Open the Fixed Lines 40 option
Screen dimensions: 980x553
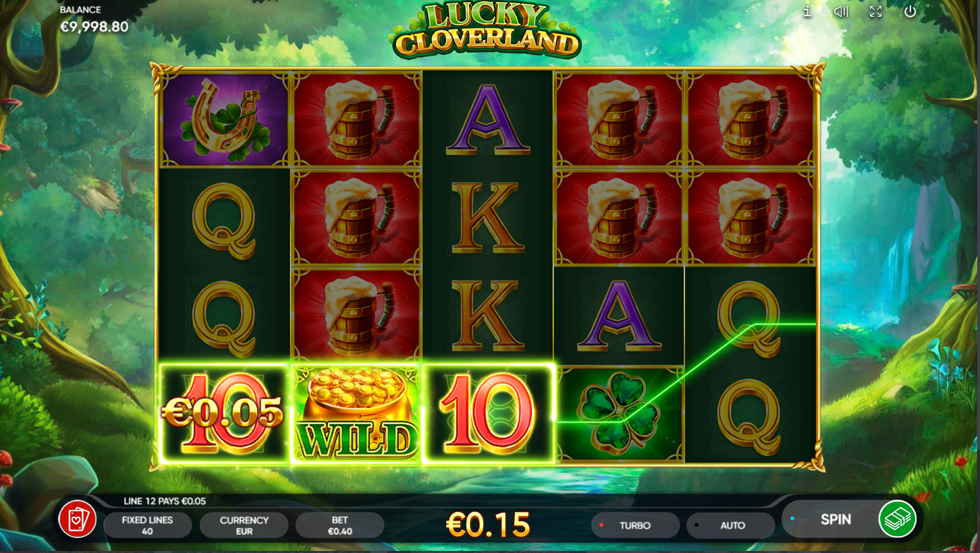(147, 525)
